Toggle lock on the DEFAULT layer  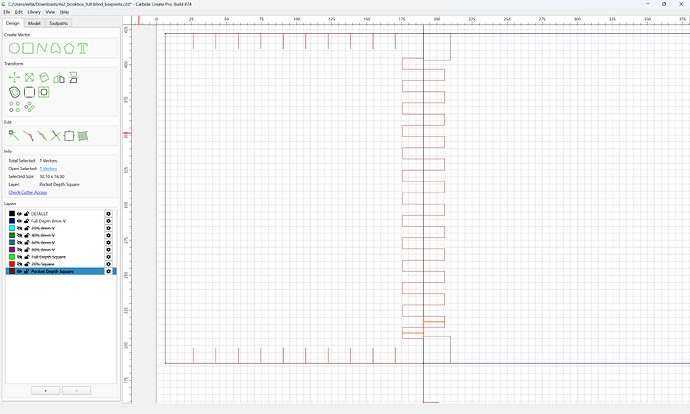(x=26, y=214)
